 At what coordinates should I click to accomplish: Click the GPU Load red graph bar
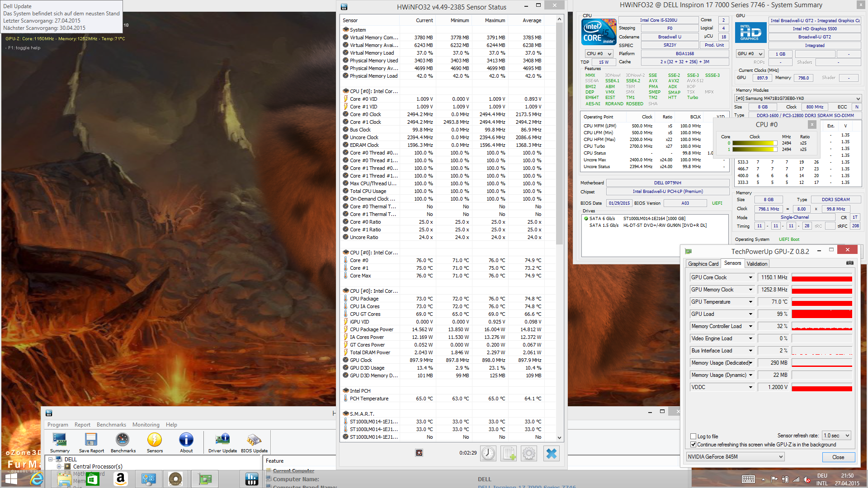click(x=822, y=314)
